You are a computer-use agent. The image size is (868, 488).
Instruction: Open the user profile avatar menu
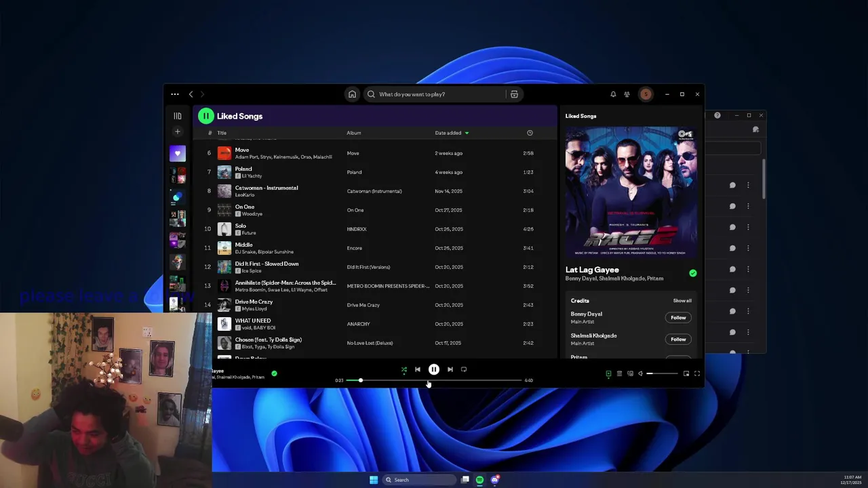646,94
